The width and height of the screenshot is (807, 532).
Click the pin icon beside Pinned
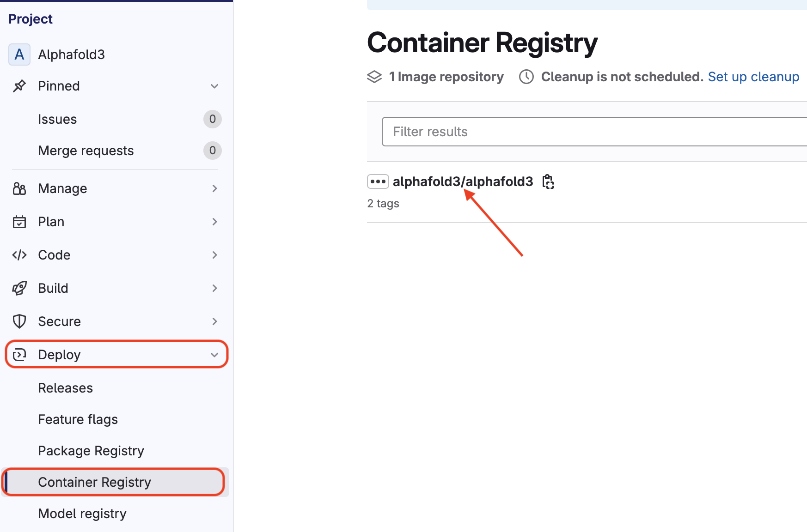pos(19,86)
